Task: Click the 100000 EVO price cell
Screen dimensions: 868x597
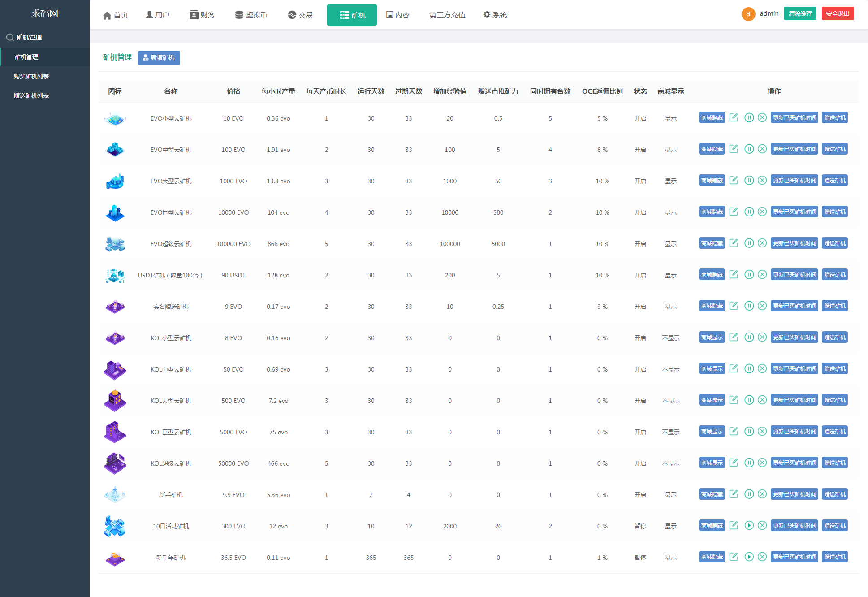Action: [x=233, y=244]
